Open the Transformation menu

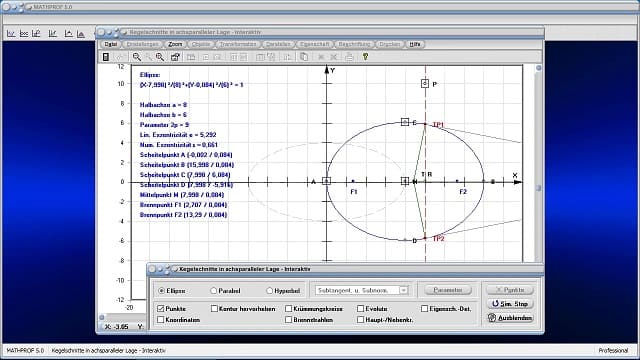238,44
